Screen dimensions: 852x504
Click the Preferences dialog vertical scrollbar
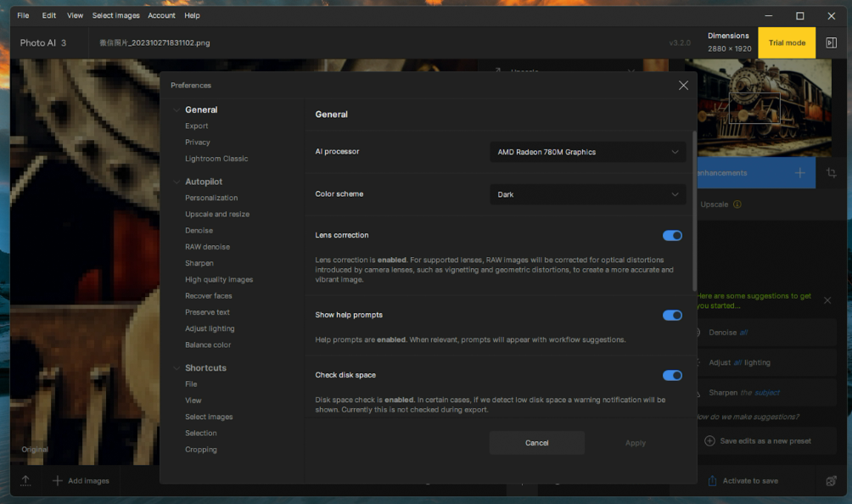pyautogui.click(x=694, y=212)
